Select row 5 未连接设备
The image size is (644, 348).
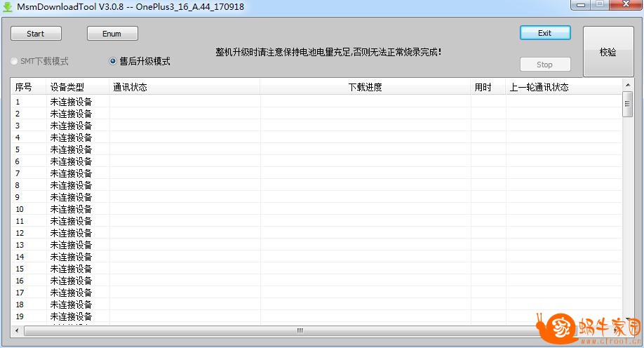[316, 149]
